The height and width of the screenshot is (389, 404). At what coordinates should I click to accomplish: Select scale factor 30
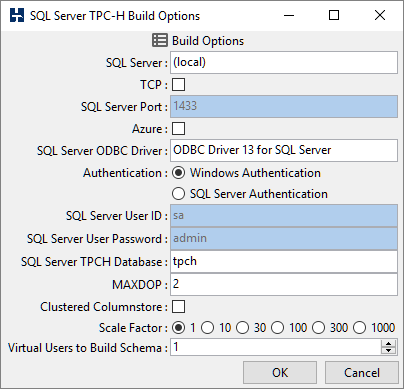pos(242,328)
